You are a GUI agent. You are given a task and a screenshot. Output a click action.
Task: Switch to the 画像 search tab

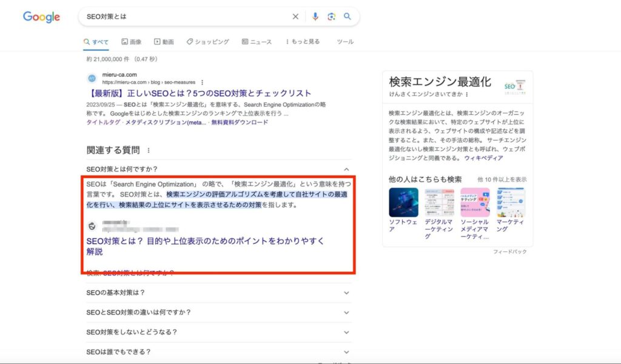point(131,41)
